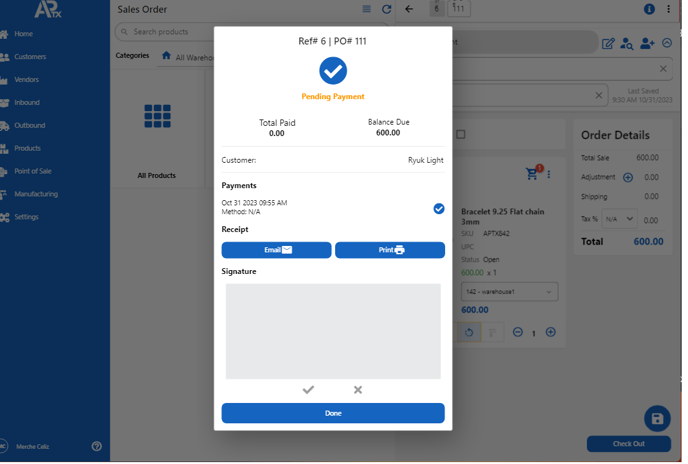Clear signature with the X icon
The width and height of the screenshot is (688, 464).
358,390
